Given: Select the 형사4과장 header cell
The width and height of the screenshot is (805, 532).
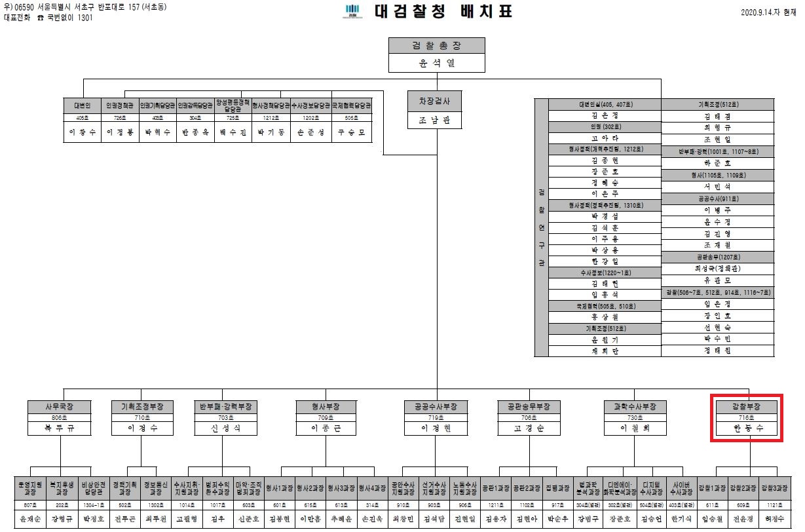Looking at the screenshot, I should point(373,489).
